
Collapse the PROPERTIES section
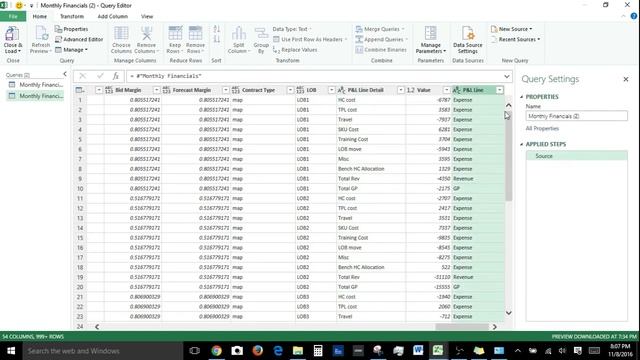522,97
